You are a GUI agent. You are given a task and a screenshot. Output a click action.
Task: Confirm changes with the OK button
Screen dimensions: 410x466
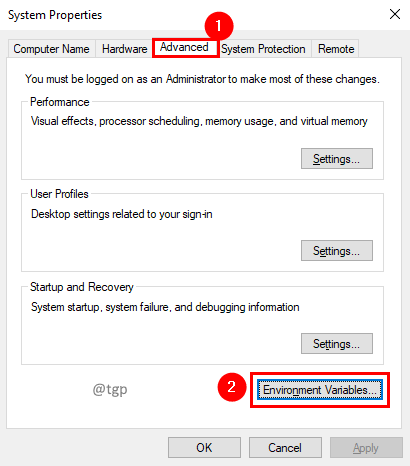[x=204, y=448]
